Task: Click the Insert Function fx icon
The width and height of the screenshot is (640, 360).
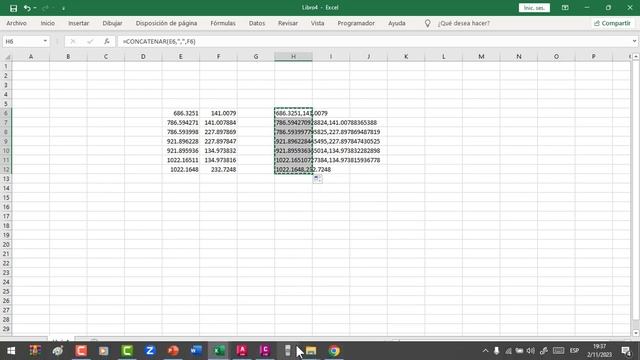Action: [x=107, y=41]
